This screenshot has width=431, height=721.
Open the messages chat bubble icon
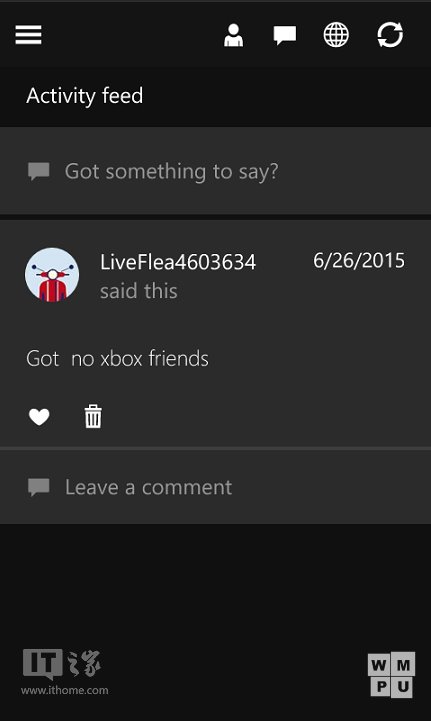coord(285,35)
